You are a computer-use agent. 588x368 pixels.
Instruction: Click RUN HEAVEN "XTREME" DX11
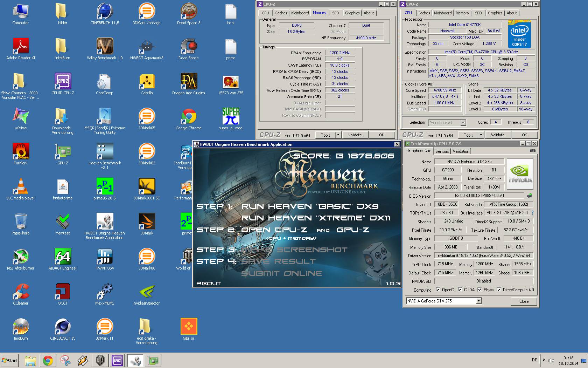point(316,218)
